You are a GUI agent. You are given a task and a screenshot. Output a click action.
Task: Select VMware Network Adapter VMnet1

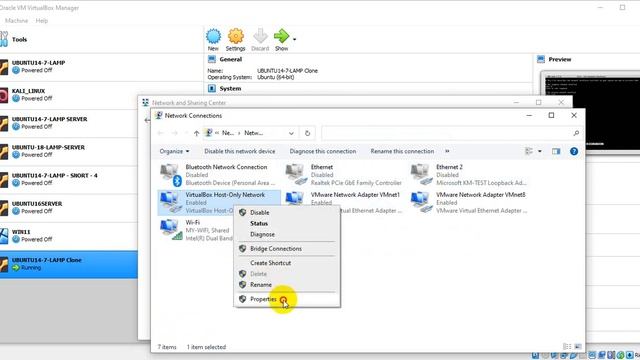point(344,202)
